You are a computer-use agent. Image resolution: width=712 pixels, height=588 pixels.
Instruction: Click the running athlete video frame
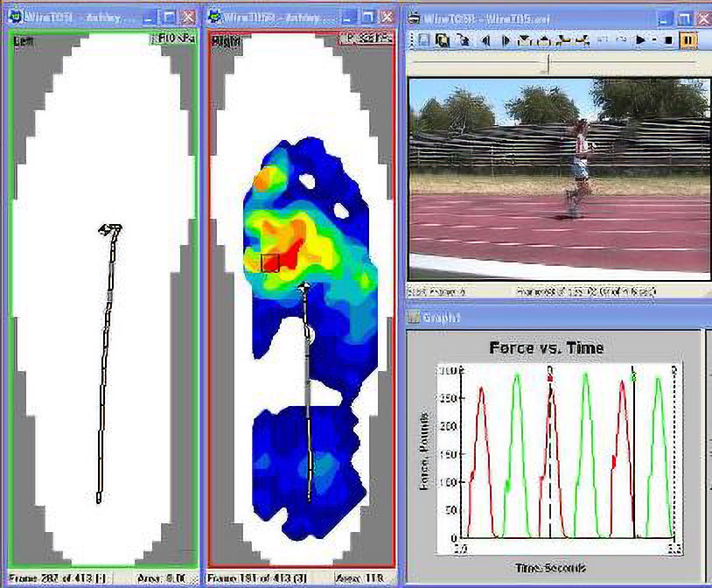[x=558, y=175]
